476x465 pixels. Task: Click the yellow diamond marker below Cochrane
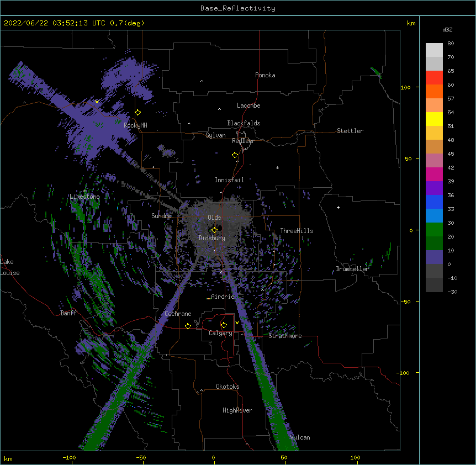coord(188,326)
